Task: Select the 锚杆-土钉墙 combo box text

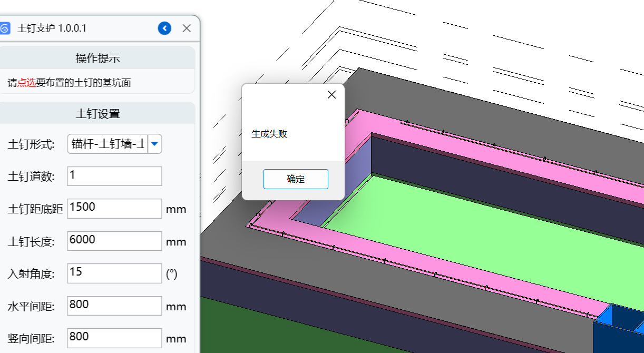Action: 108,144
